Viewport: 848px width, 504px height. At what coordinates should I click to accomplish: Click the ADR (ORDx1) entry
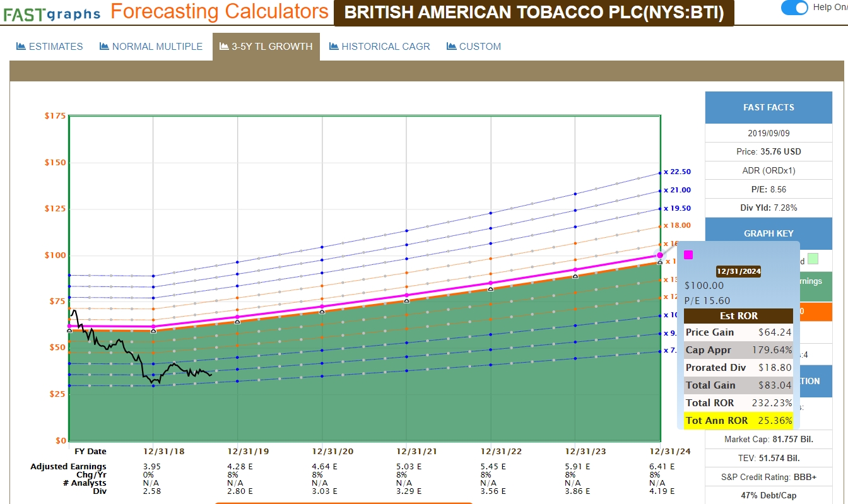(x=768, y=170)
